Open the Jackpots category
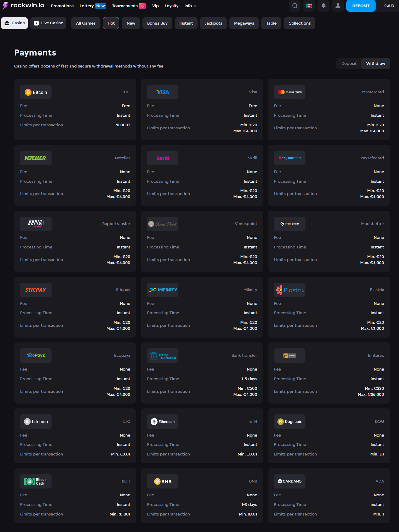 point(213,23)
